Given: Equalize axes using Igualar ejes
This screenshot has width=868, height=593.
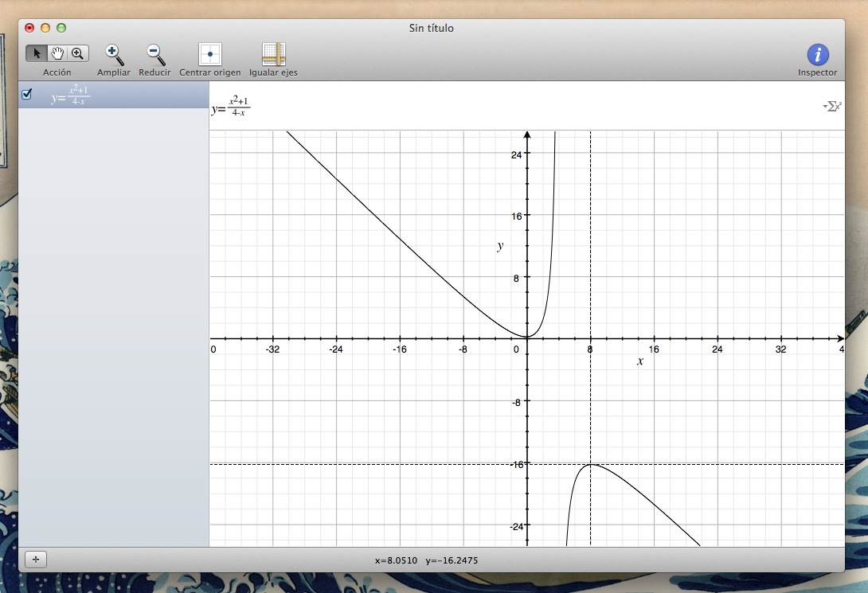Looking at the screenshot, I should point(273,53).
